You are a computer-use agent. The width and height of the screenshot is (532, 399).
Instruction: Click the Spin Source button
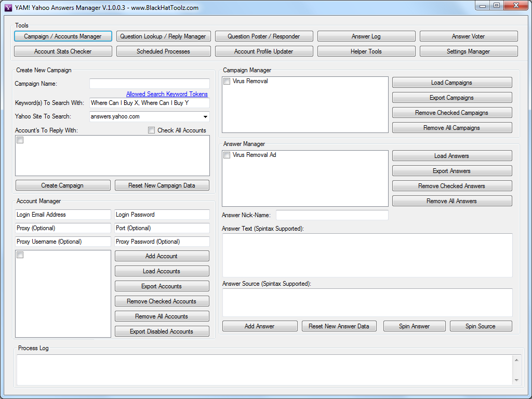point(481,326)
